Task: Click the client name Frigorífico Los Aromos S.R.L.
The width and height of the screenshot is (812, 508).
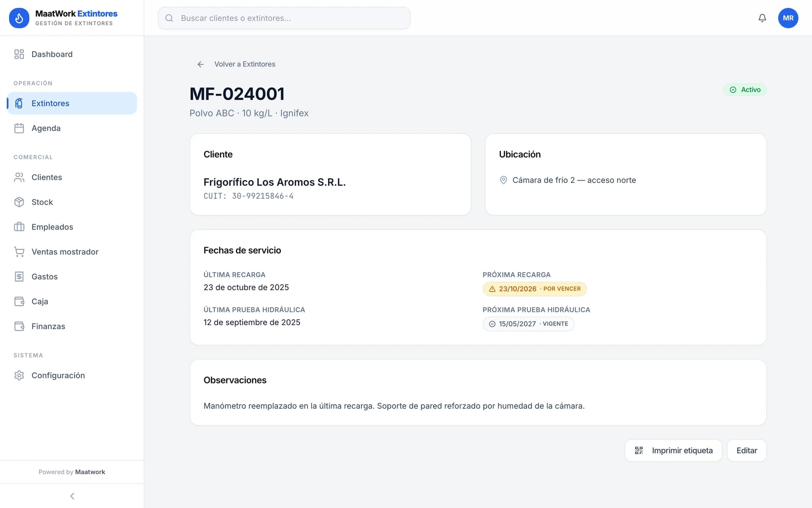Action: 274,182
